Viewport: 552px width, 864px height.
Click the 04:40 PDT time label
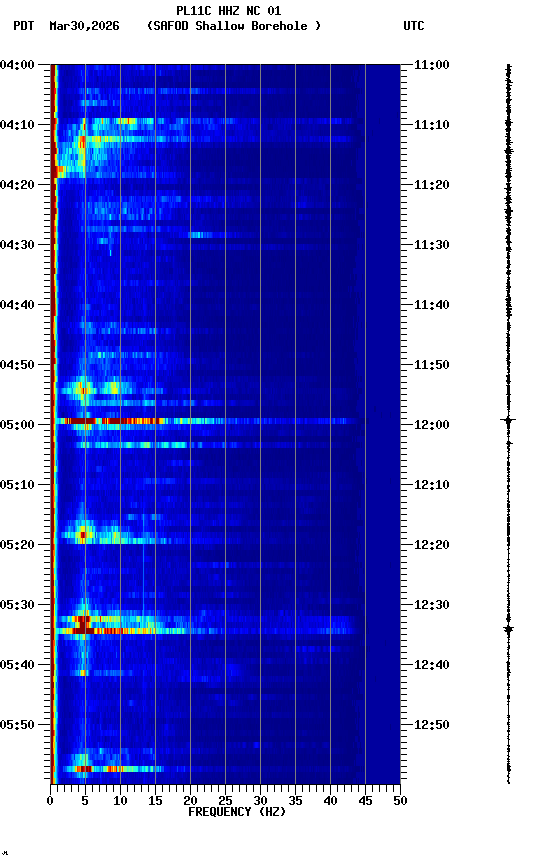pyautogui.click(x=17, y=305)
